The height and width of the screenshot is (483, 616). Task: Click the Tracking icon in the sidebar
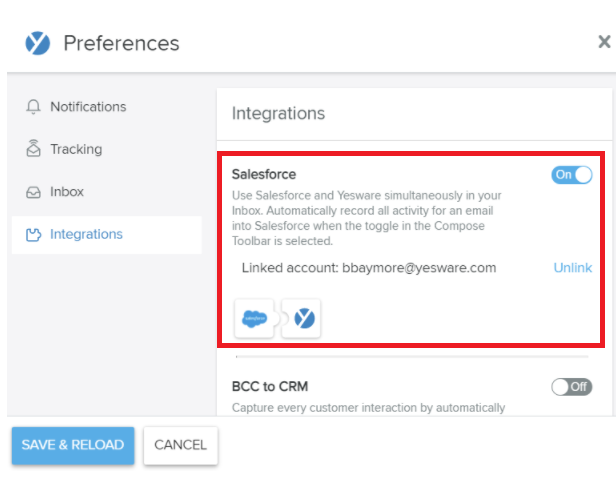pyautogui.click(x=33, y=149)
